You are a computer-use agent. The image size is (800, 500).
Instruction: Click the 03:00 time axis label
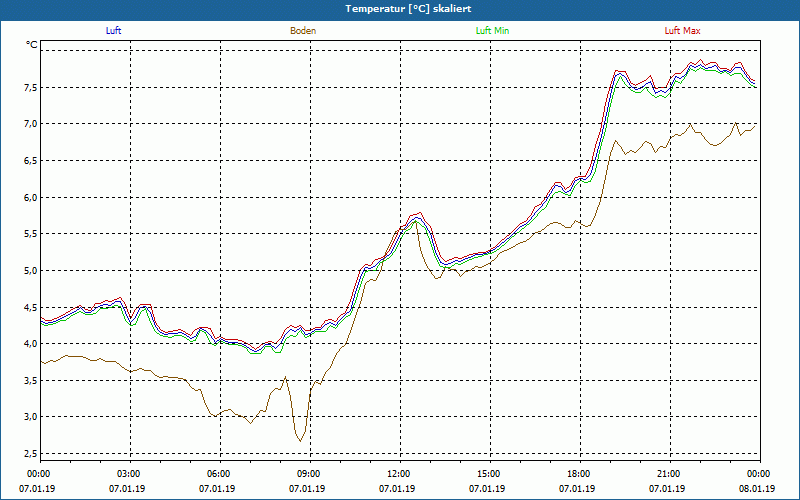127,473
